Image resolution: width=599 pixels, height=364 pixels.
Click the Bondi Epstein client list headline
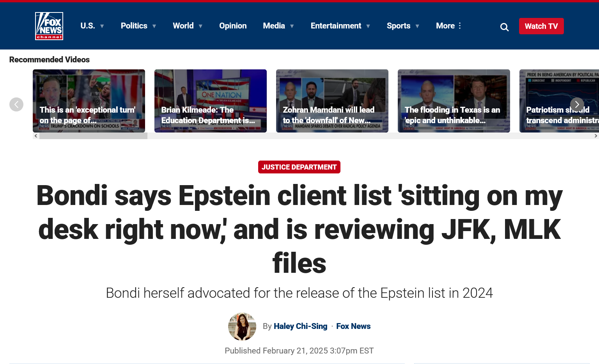[x=299, y=229]
